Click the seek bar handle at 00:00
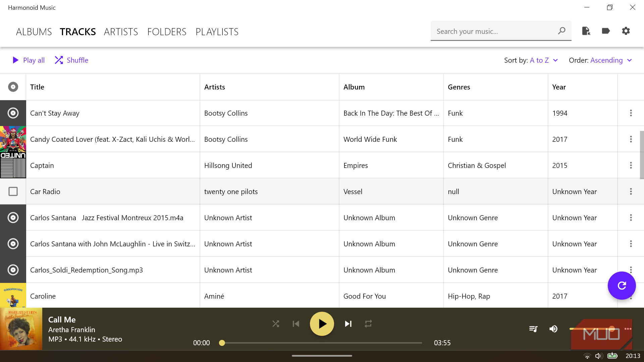This screenshot has height=362, width=644. click(222, 343)
